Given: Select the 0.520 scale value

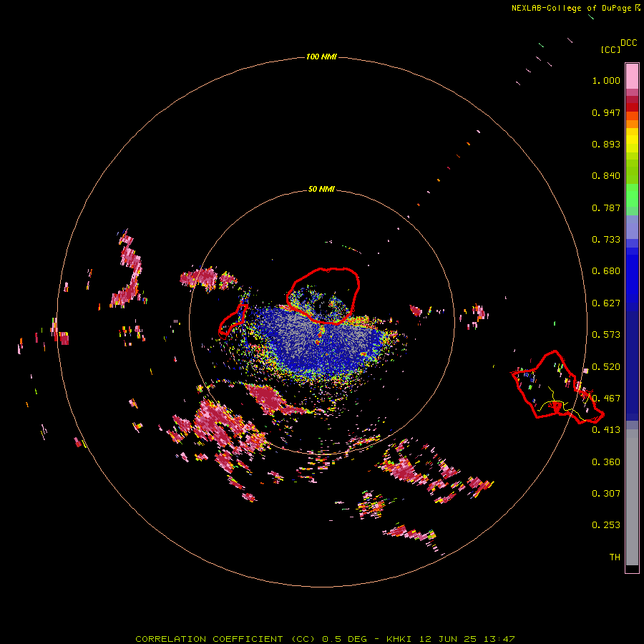Looking at the screenshot, I should 606,367.
